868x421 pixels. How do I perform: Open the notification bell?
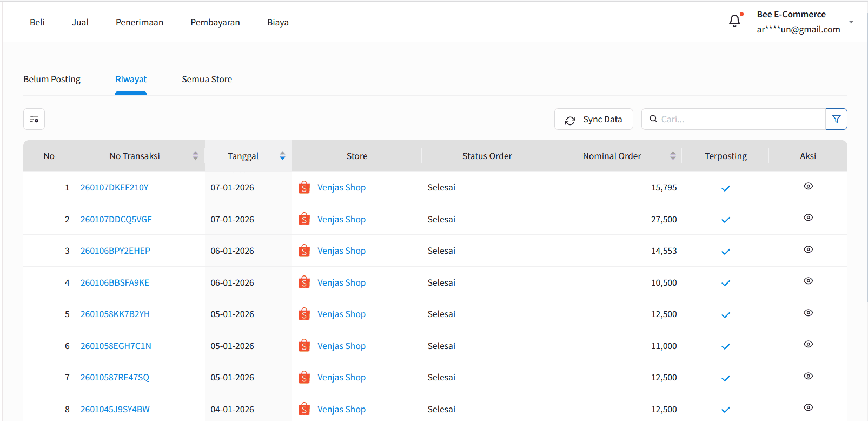pos(734,21)
